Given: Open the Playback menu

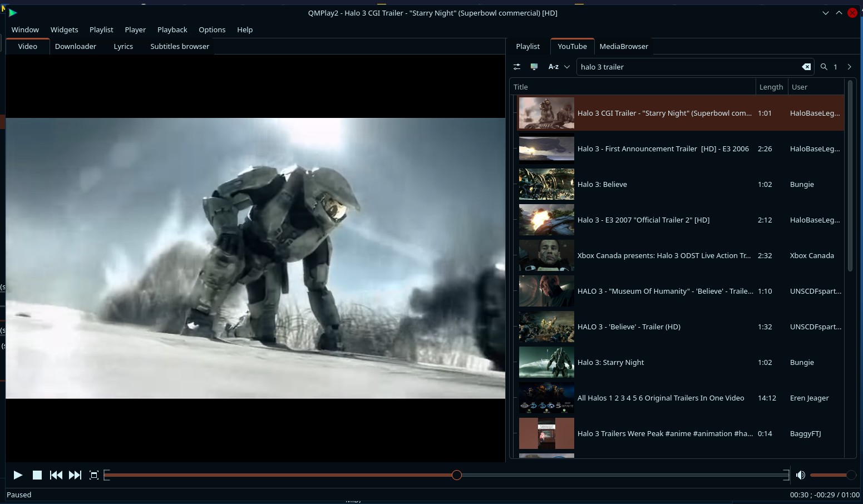Looking at the screenshot, I should (172, 29).
